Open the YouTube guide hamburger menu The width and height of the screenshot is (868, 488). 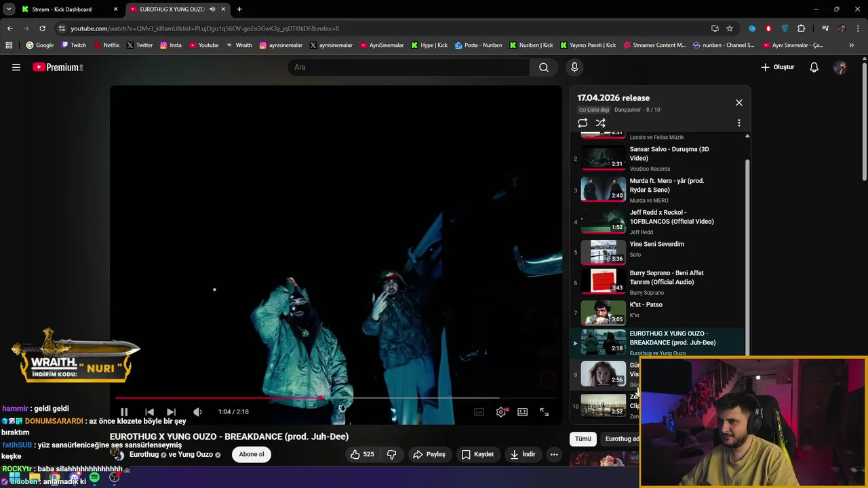pos(16,67)
